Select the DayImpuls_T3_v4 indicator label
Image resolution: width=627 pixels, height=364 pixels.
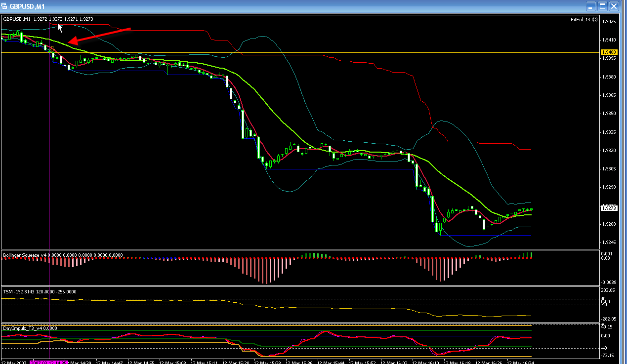point(23,328)
